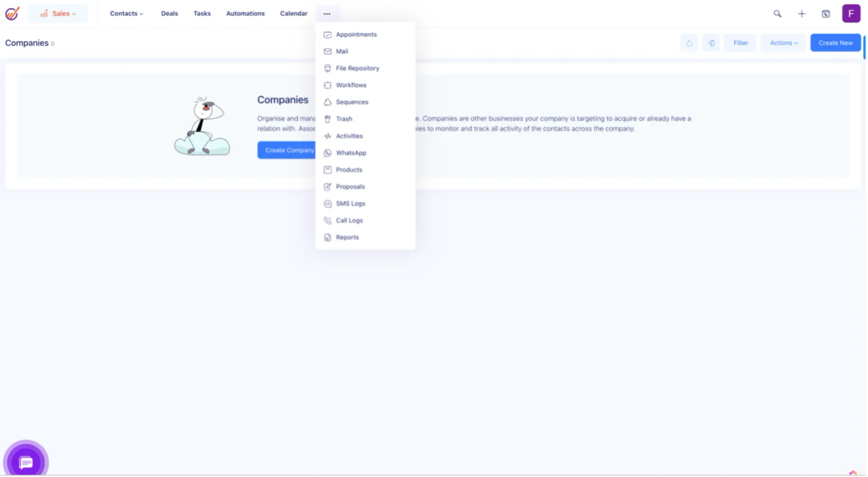Select Products from the menu
868x477 pixels.
(365, 169)
